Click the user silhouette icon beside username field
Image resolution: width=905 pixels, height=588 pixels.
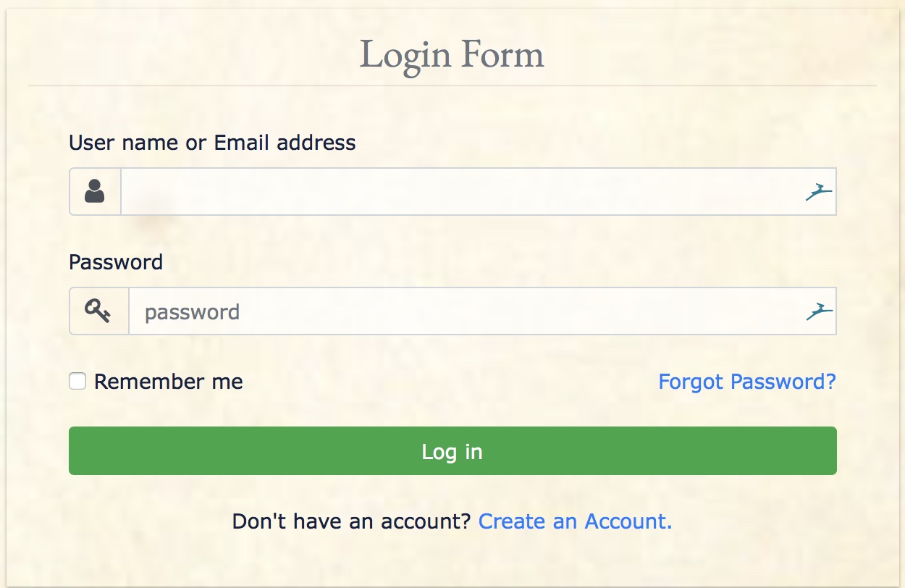[x=95, y=191]
